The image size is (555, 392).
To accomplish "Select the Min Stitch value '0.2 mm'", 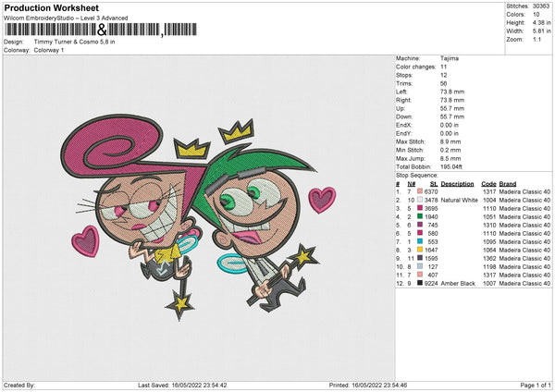I will [x=450, y=150].
